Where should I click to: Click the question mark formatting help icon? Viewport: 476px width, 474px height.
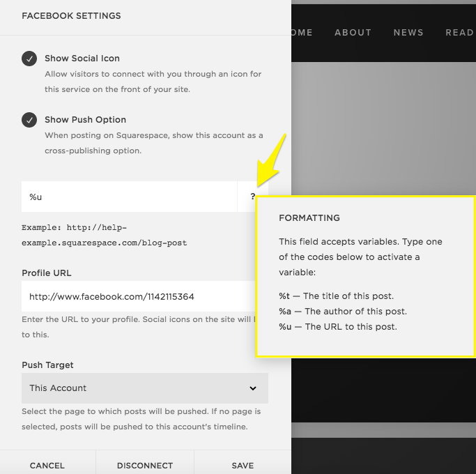coord(253,197)
